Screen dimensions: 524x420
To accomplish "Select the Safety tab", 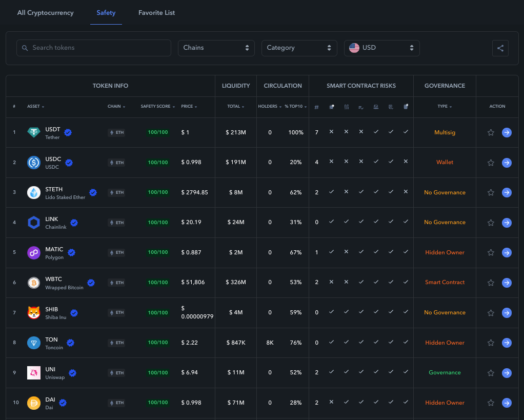I will pyautogui.click(x=106, y=13).
